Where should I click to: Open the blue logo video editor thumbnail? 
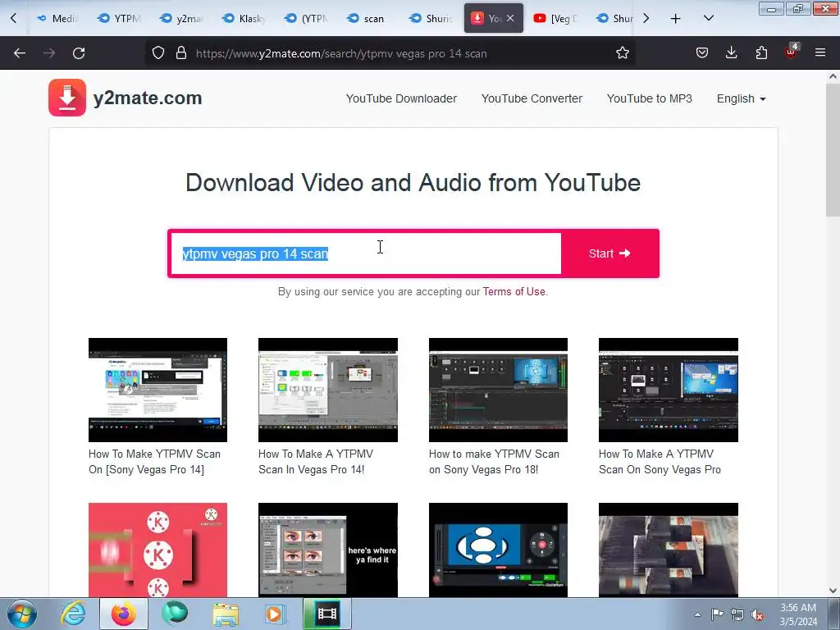498,550
